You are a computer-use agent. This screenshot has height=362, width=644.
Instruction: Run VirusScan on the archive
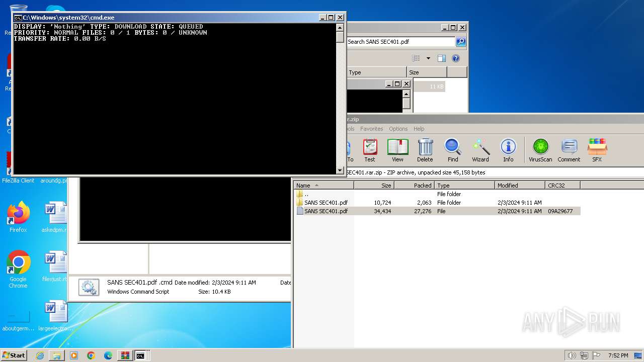point(540,150)
